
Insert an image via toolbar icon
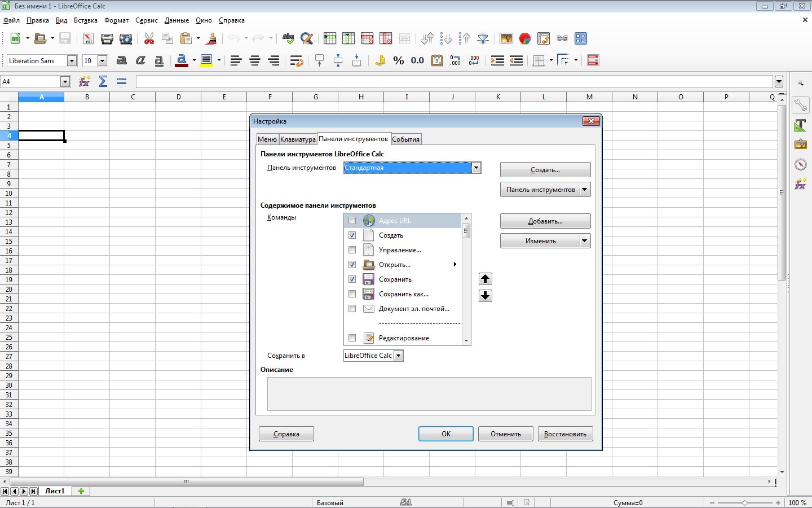[x=506, y=38]
